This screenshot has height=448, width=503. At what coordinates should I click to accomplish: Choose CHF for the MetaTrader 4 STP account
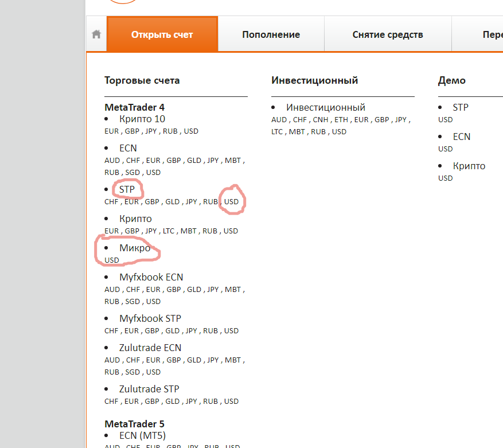coord(111,202)
